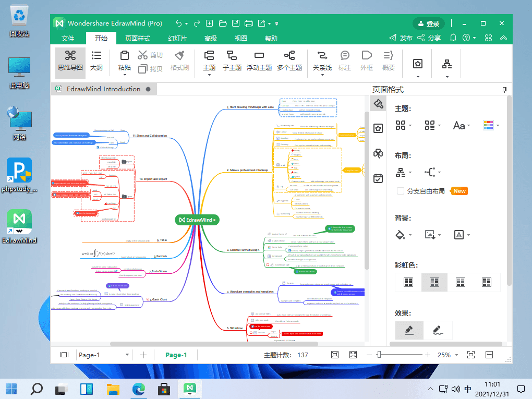
Task: Switch to 大纲 outline view
Action: pos(96,61)
